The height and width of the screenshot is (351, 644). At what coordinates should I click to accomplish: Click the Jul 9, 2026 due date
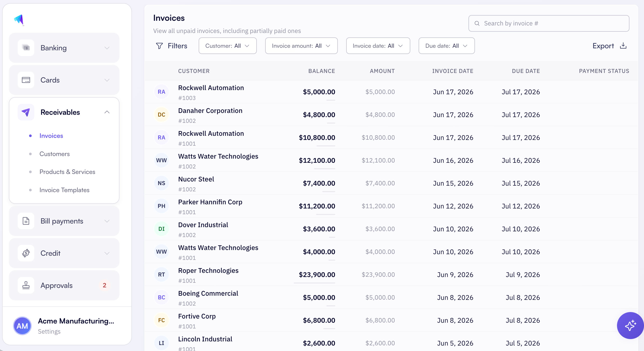click(523, 275)
